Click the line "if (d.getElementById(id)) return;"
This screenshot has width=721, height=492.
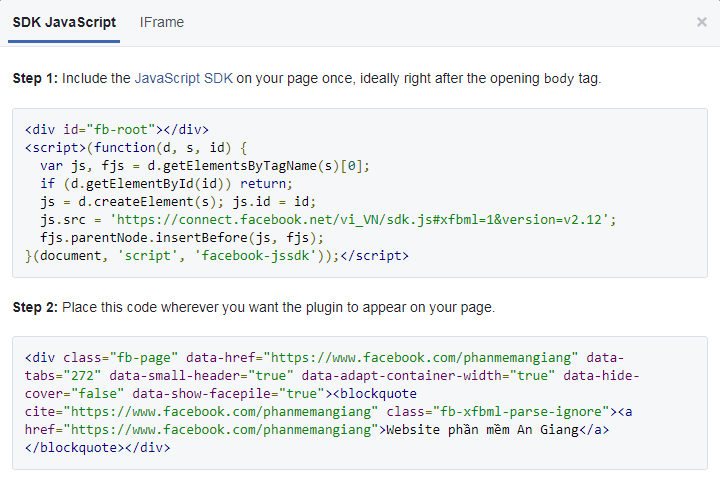(166, 184)
